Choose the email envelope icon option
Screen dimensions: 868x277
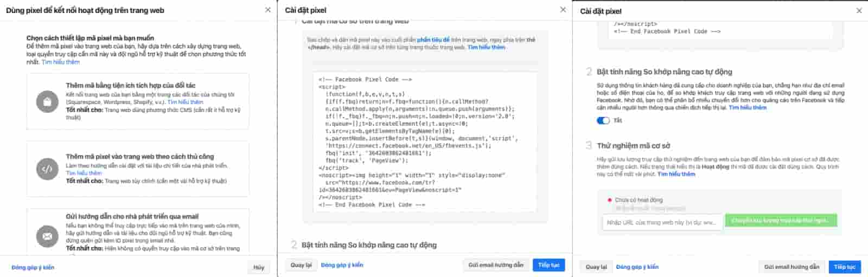coord(47,236)
